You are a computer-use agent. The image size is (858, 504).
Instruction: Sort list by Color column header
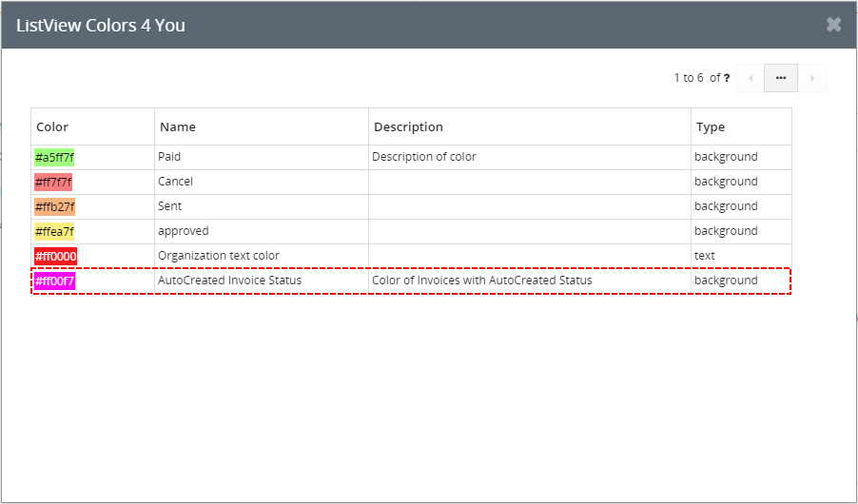tap(52, 126)
